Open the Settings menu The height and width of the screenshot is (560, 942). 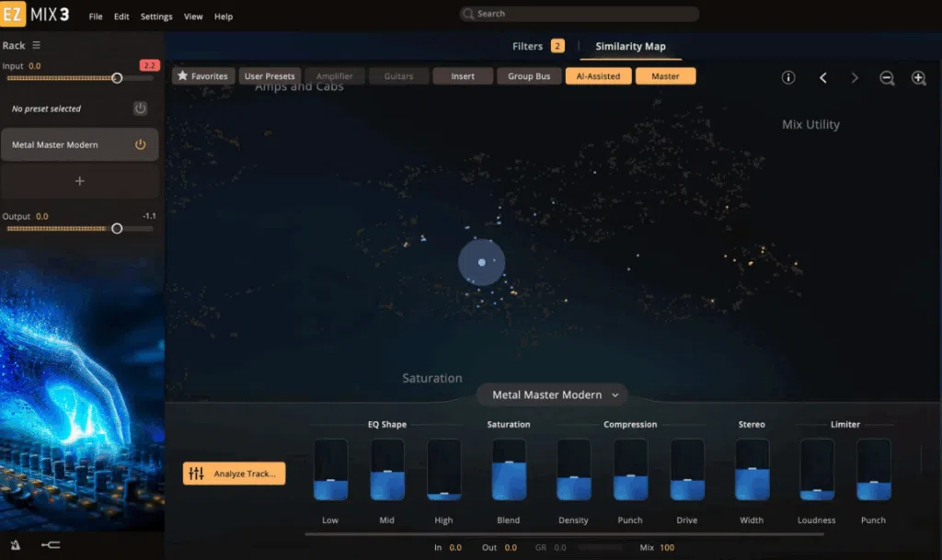pos(156,17)
